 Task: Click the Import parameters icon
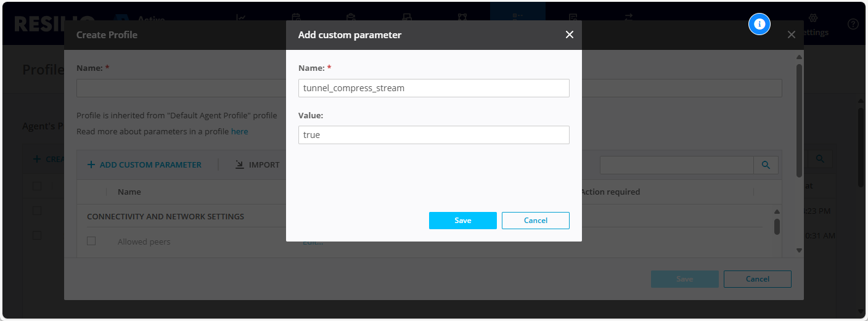[240, 165]
